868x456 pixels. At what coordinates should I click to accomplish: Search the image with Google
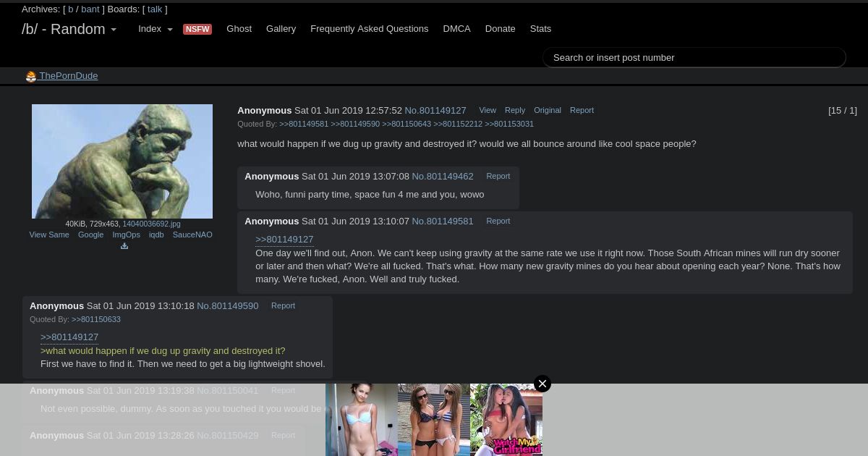click(91, 235)
